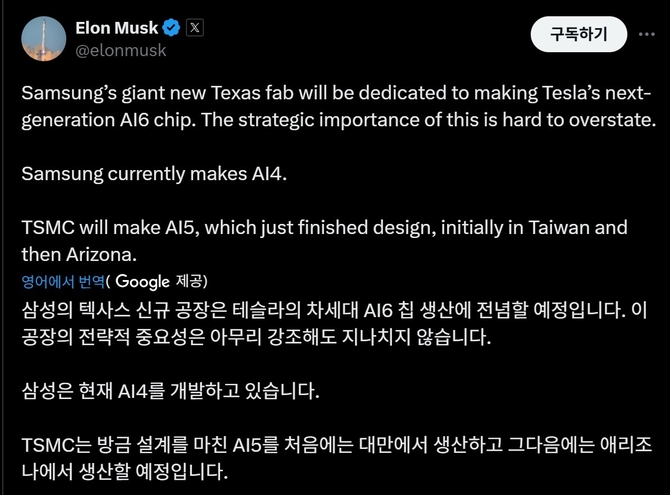The height and width of the screenshot is (495, 670).
Task: Open the @elonmusk handle link
Action: click(121, 49)
